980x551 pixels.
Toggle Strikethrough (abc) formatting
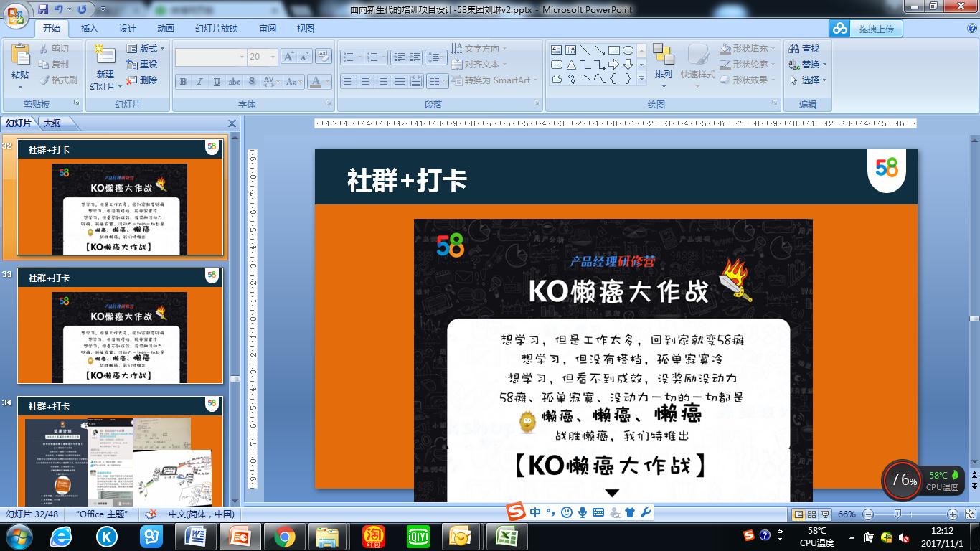[x=235, y=82]
